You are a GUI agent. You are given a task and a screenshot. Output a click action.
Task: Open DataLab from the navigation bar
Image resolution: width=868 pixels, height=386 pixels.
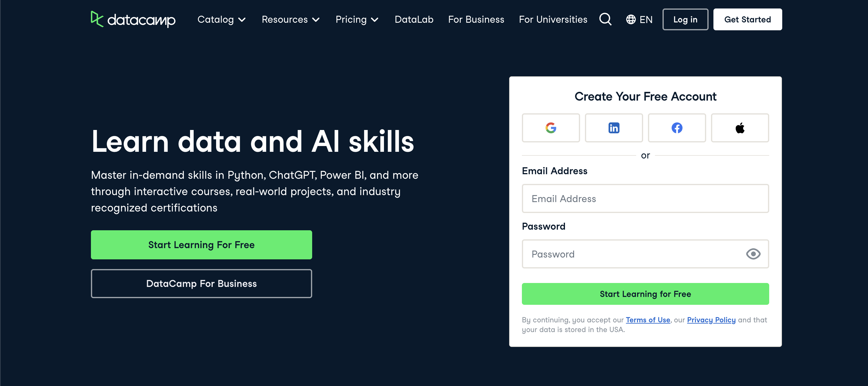click(x=414, y=19)
